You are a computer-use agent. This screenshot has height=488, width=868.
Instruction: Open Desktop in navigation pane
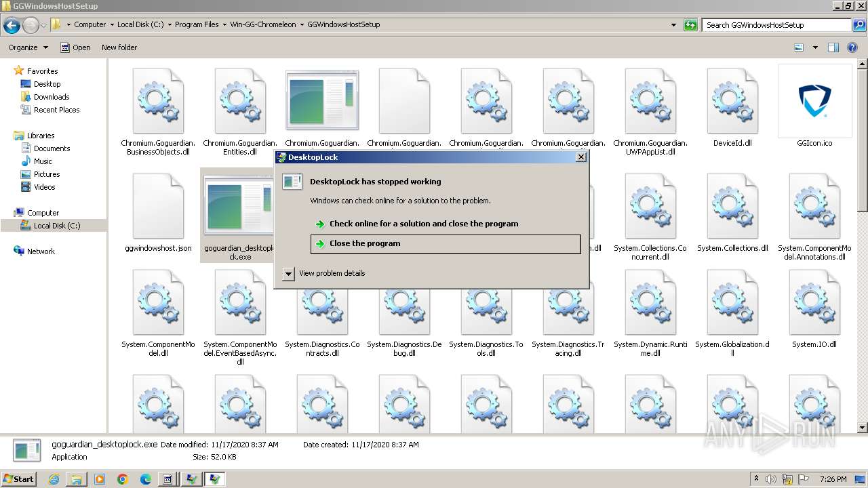pos(47,84)
